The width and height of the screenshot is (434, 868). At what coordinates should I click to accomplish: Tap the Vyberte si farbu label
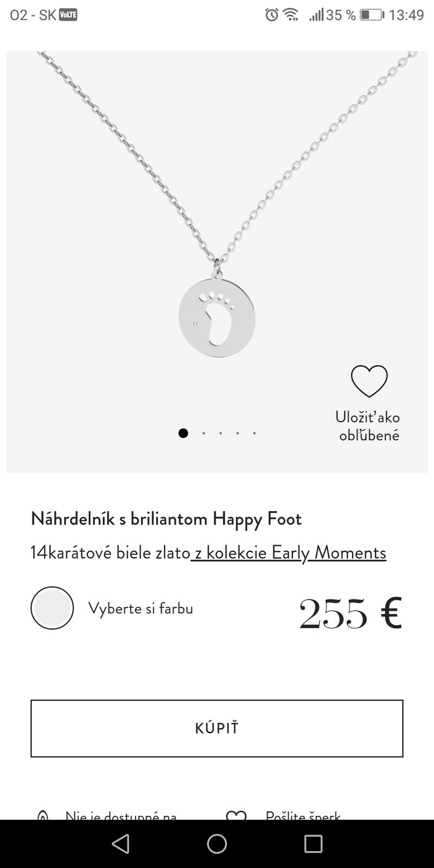141,608
